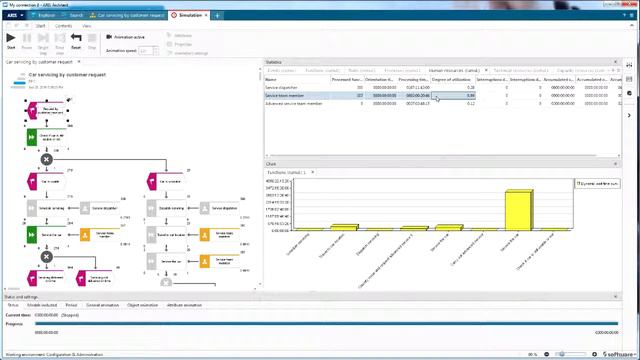Open Properties in the ribbon
This screenshot has height=360, width=640.
(x=180, y=44)
